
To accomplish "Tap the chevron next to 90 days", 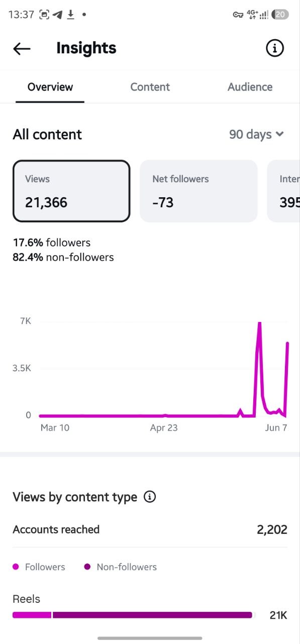I will pyautogui.click(x=280, y=134).
